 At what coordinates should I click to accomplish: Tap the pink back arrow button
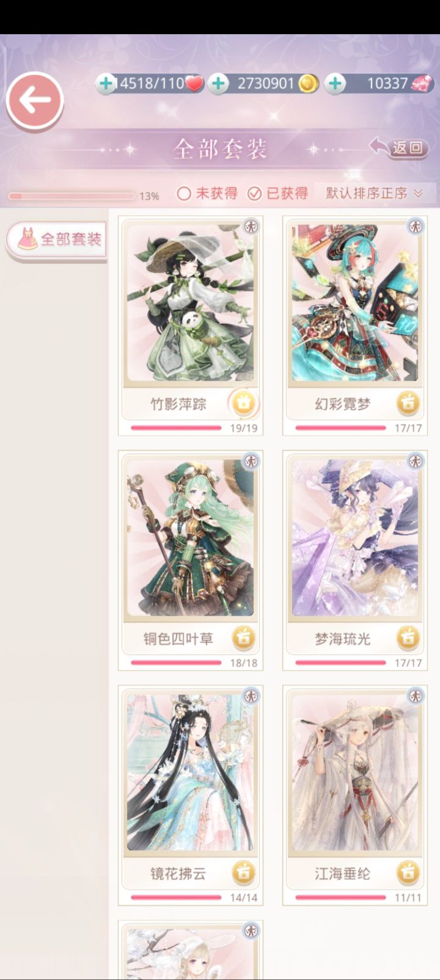(x=35, y=101)
